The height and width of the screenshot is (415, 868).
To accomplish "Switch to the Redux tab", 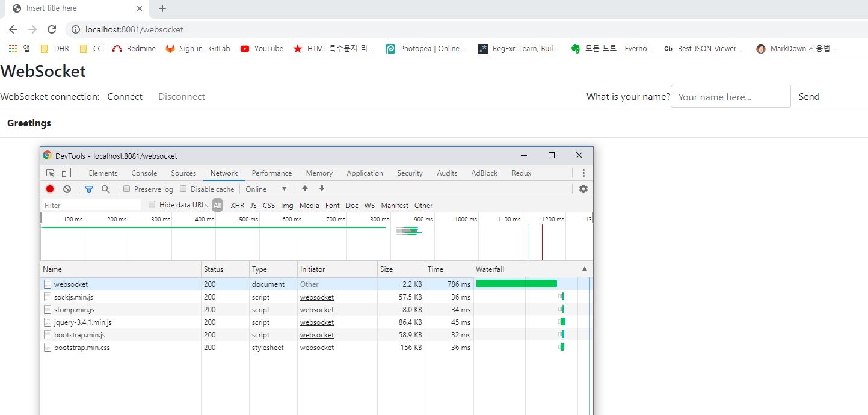I will tap(522, 173).
